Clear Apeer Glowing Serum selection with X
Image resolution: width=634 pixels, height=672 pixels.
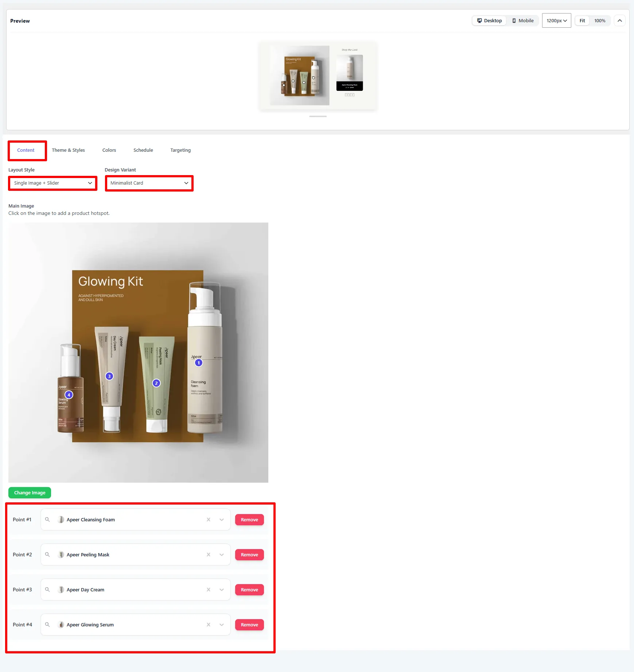[209, 625]
